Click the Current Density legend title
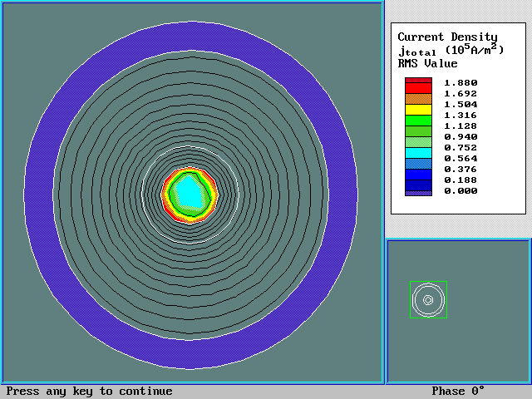Screen dimensions: 532x399 click(447, 37)
